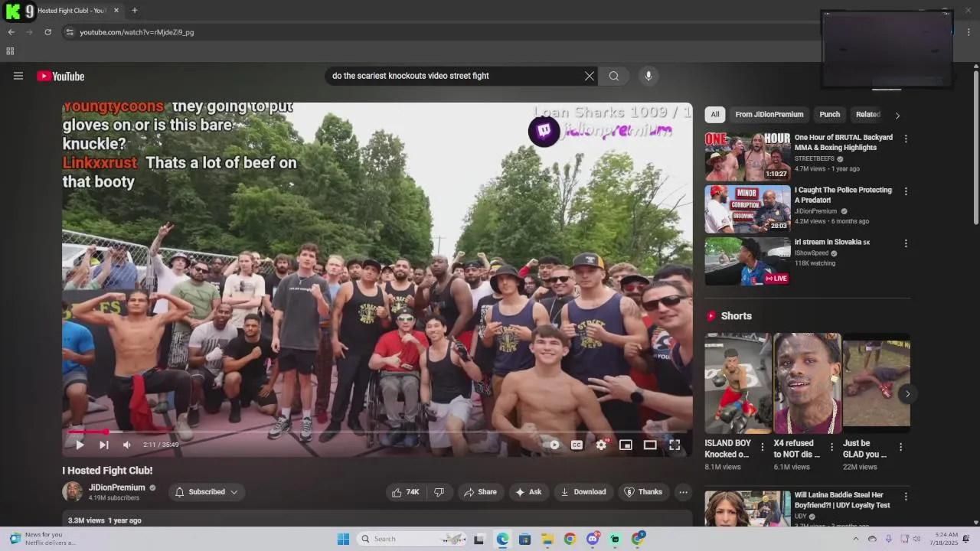
Task: Open options for ISLAND BOY short
Action: (x=762, y=447)
